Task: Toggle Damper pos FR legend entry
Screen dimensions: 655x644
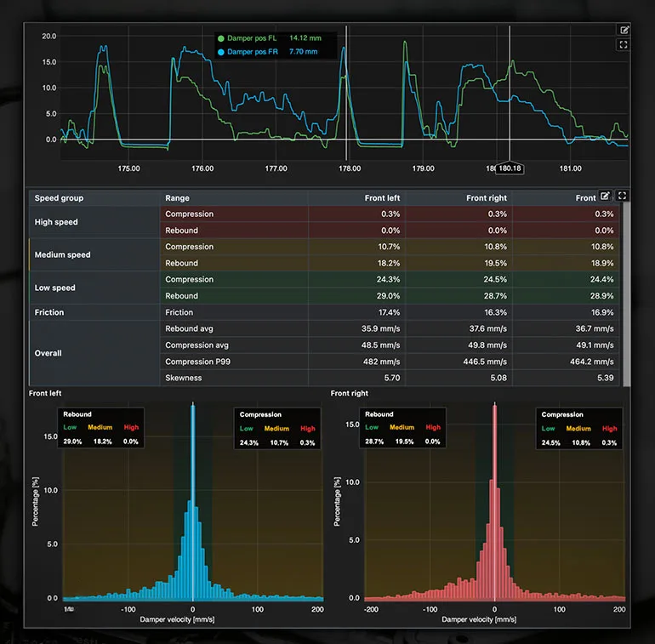Action: tap(248, 52)
